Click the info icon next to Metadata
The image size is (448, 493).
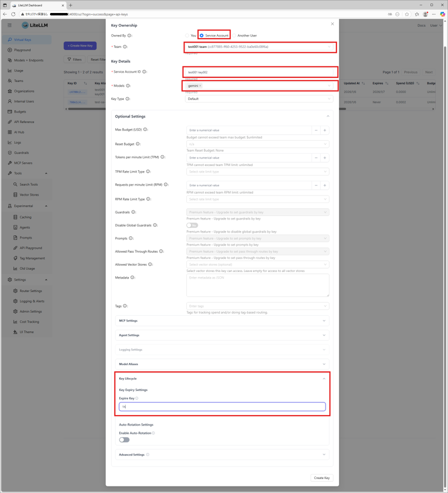132,277
